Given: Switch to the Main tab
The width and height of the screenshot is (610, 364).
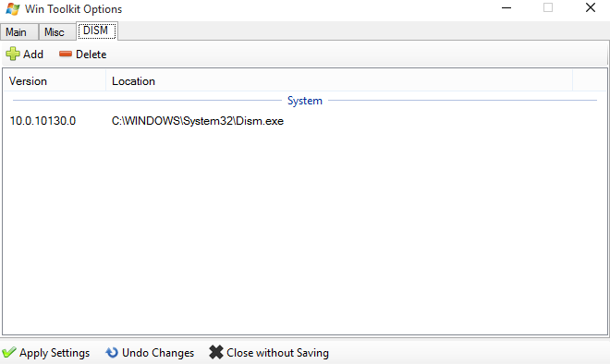Looking at the screenshot, I should pos(19,32).
